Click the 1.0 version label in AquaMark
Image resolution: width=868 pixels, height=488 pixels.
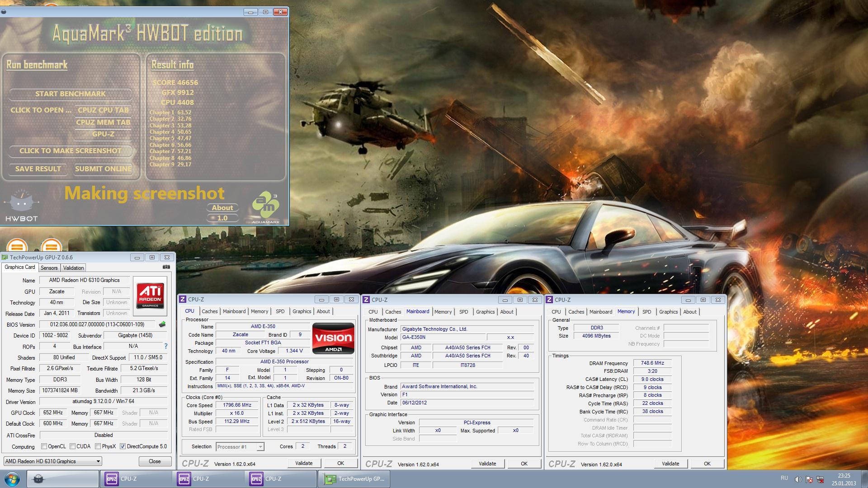tap(222, 218)
